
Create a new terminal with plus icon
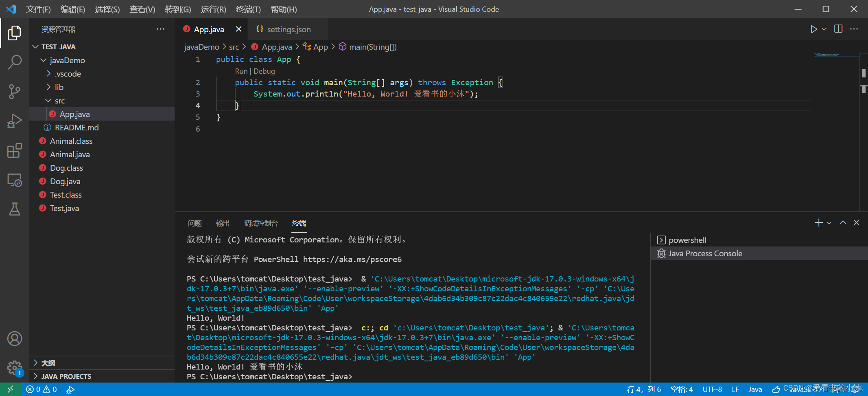(819, 222)
